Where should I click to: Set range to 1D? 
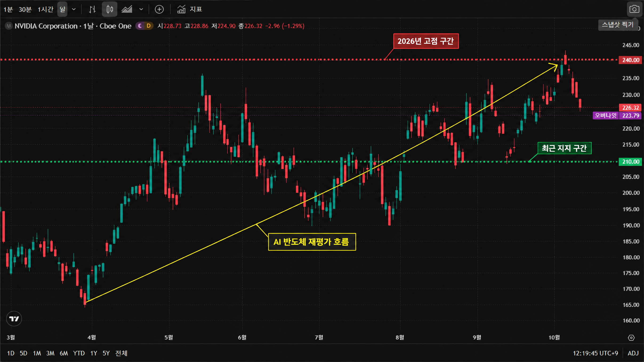click(11, 353)
